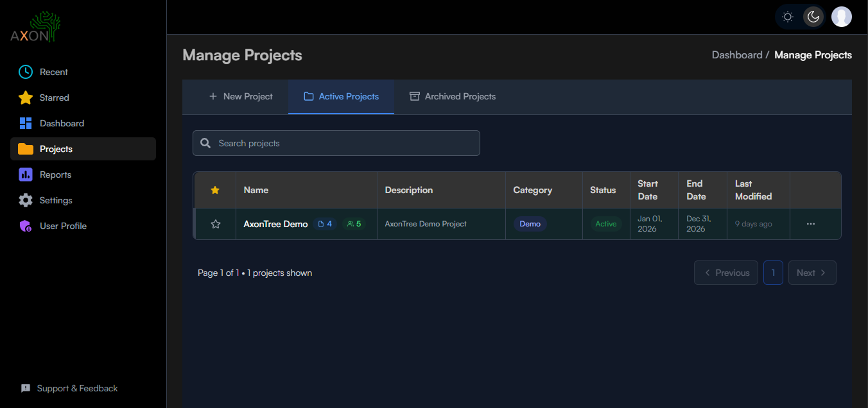Switch to light mode with the sun icon
Screen dimensions: 868x408
(788, 17)
